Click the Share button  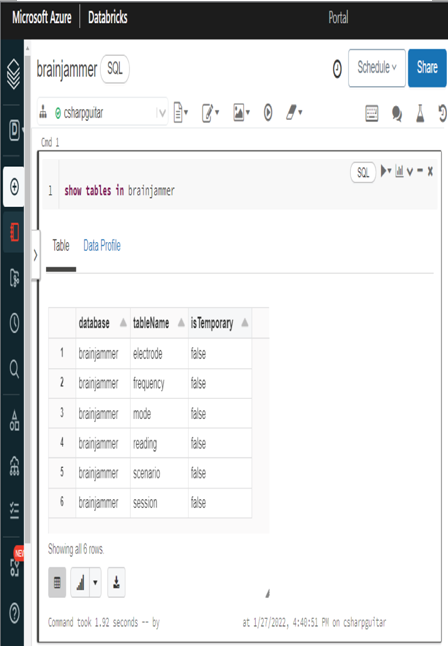pyautogui.click(x=427, y=68)
